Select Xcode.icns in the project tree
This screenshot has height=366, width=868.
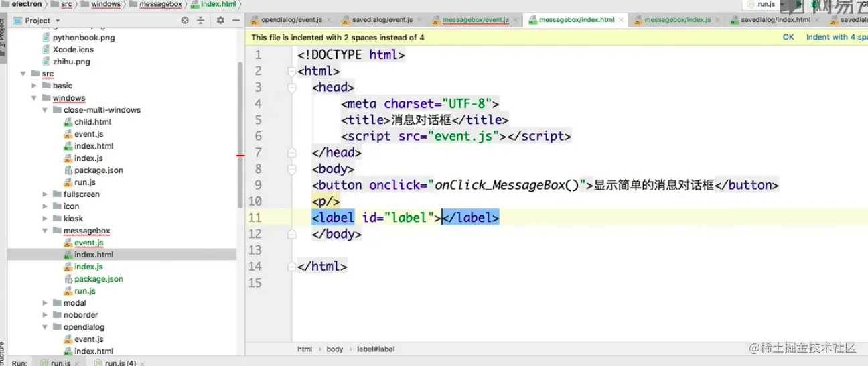[x=73, y=50]
